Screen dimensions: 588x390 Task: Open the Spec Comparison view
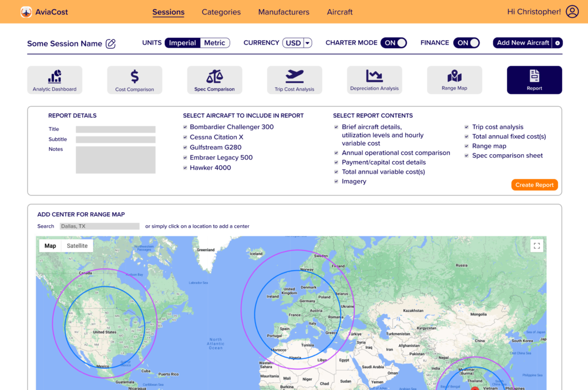(214, 80)
